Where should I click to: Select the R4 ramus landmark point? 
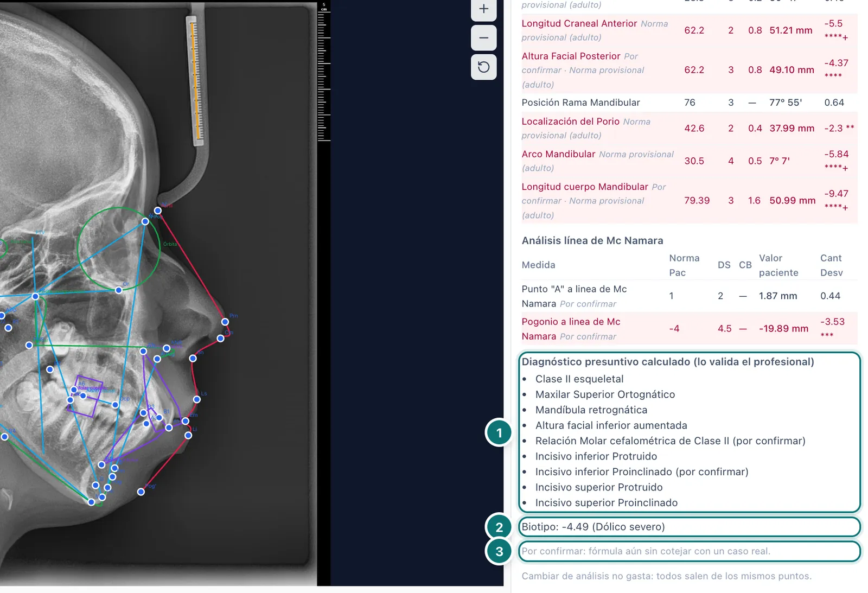tap(5, 436)
